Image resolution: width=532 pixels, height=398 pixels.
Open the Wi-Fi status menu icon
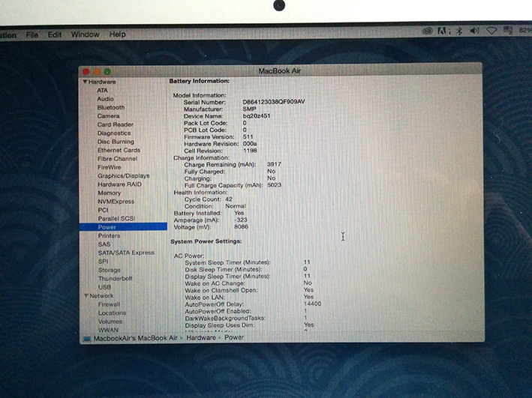pyautogui.click(x=491, y=31)
